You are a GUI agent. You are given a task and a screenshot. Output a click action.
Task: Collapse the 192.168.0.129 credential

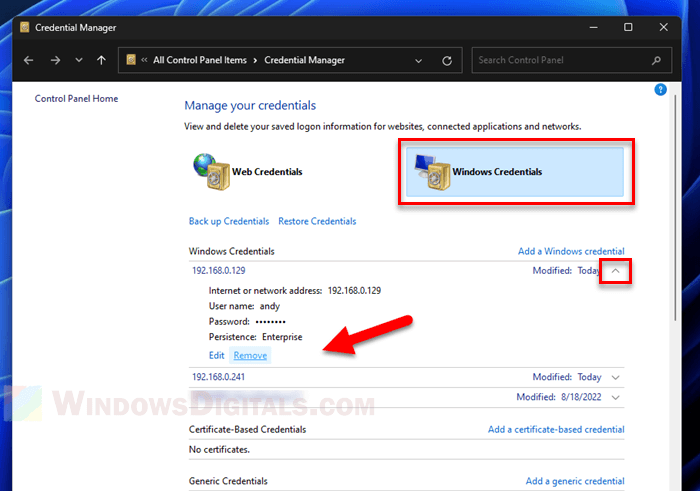click(615, 271)
